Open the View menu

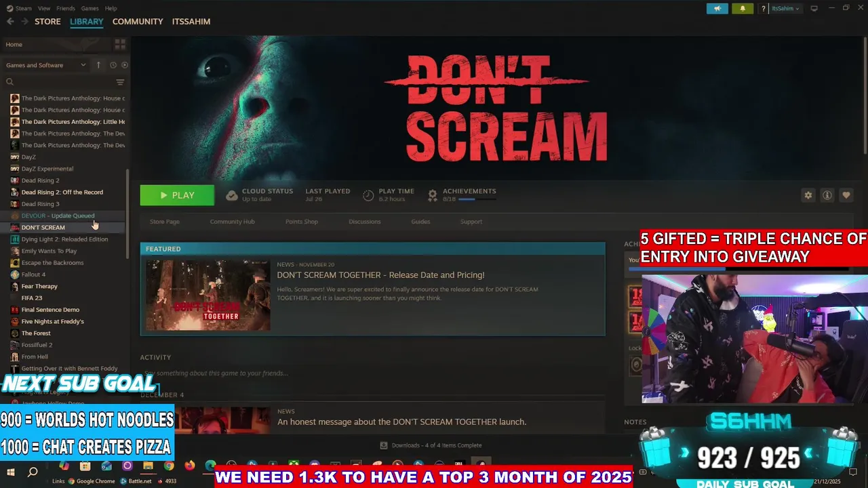pyautogui.click(x=44, y=8)
